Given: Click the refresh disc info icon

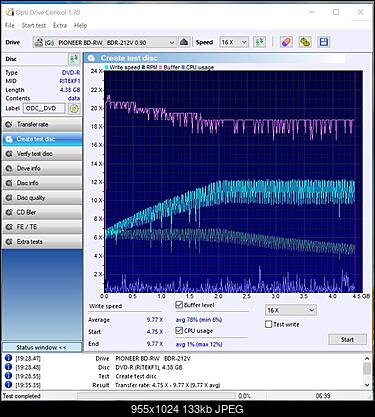Looking at the screenshot, I should coord(74,59).
